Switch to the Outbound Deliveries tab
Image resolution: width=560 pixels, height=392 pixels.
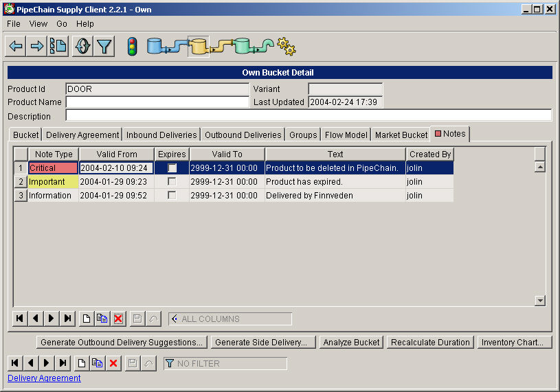[x=243, y=135]
